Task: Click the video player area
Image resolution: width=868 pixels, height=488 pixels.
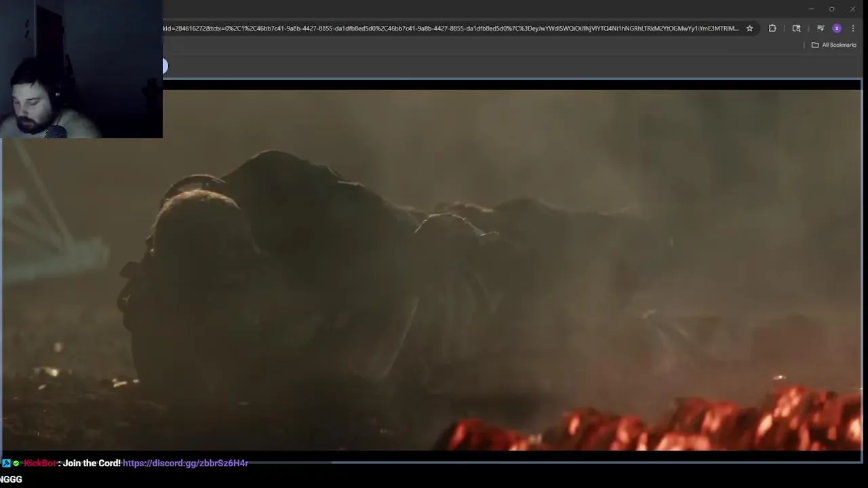Action: coord(431,270)
